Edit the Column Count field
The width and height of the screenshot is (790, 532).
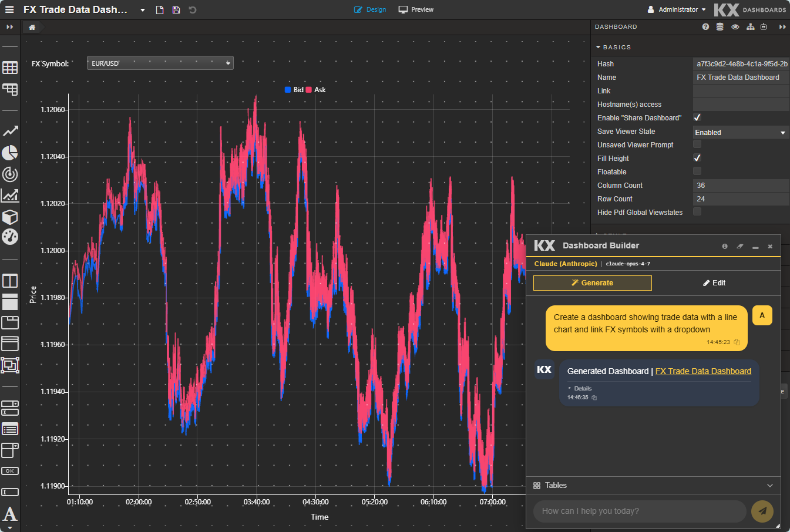pyautogui.click(x=741, y=186)
